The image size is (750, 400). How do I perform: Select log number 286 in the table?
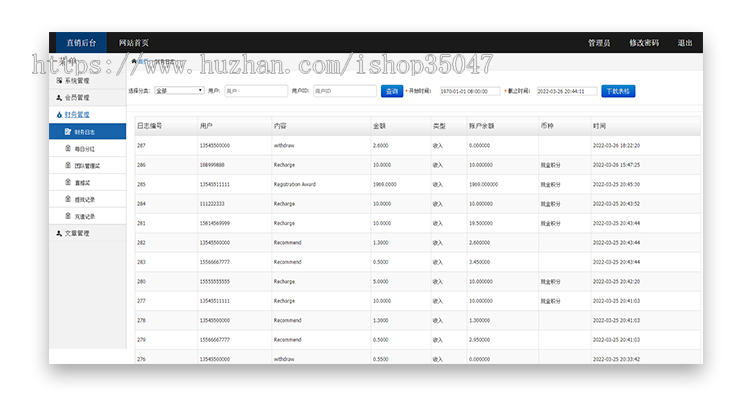coord(142,165)
